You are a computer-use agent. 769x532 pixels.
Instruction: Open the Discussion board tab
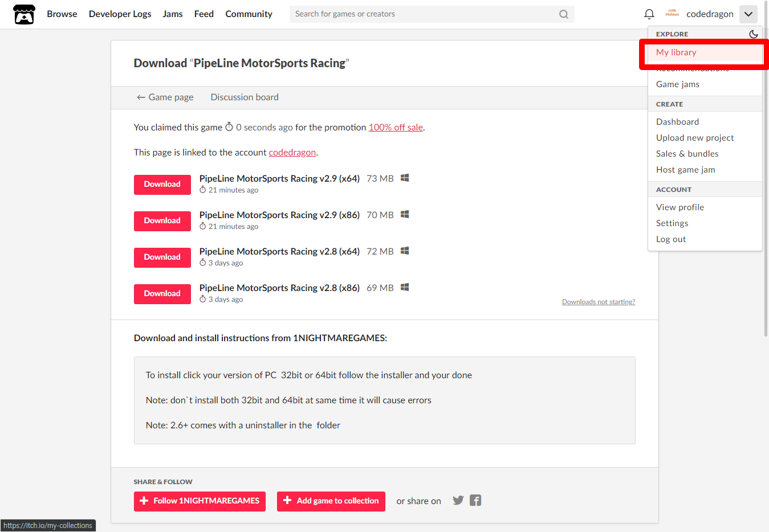(245, 97)
